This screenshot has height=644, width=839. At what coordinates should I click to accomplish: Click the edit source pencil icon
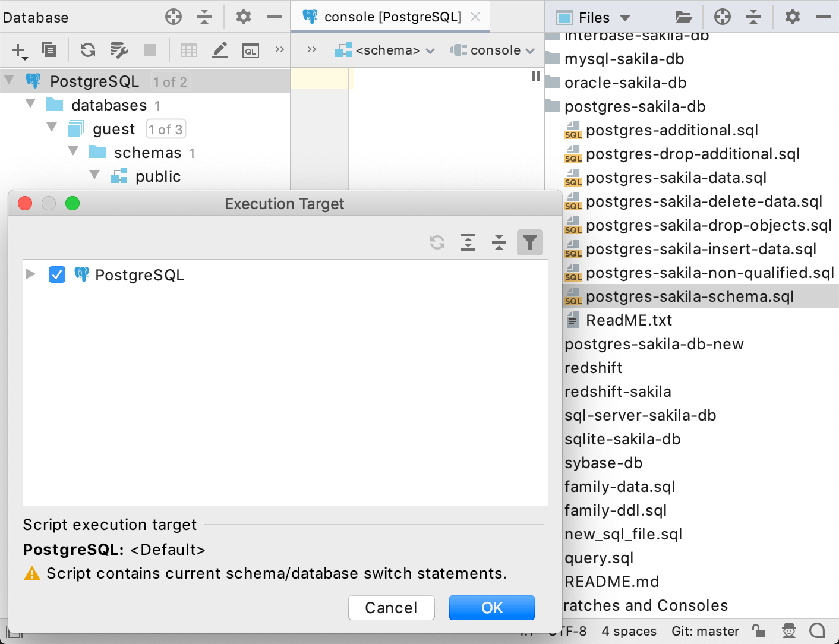point(220,50)
